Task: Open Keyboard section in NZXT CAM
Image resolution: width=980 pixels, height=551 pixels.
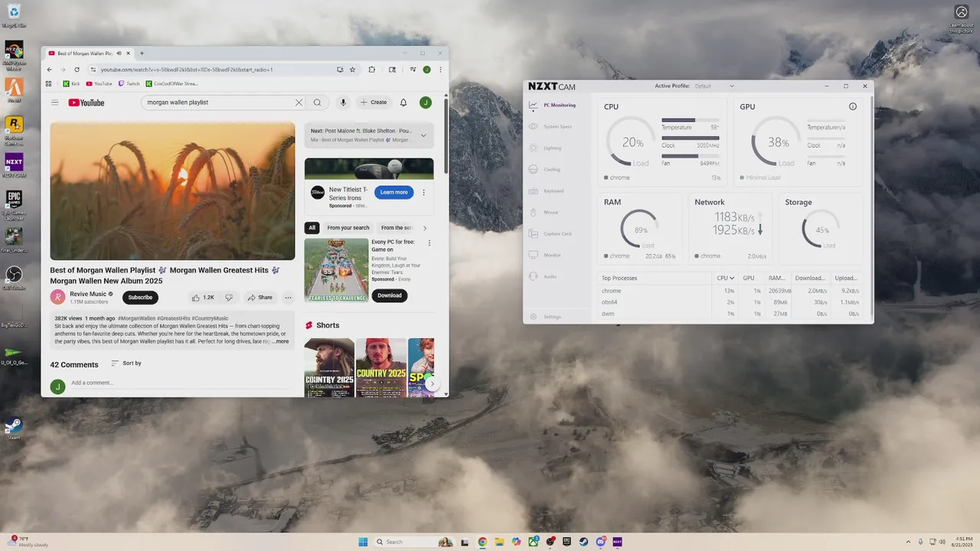Action: click(547, 191)
